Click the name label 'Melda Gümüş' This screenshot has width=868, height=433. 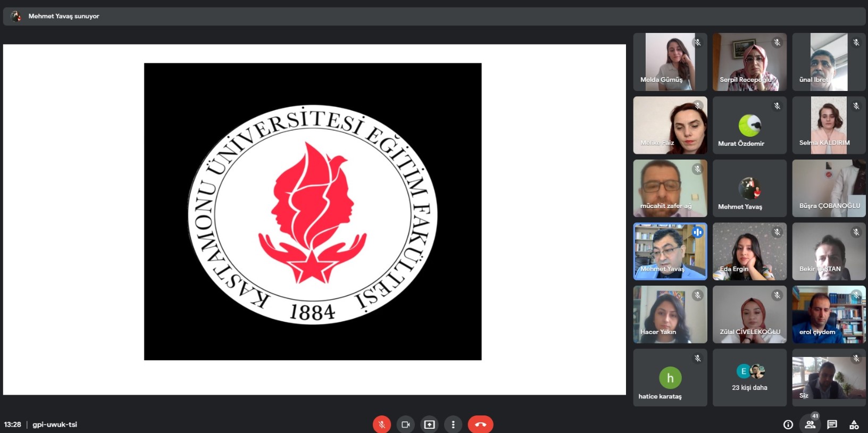pyautogui.click(x=661, y=80)
